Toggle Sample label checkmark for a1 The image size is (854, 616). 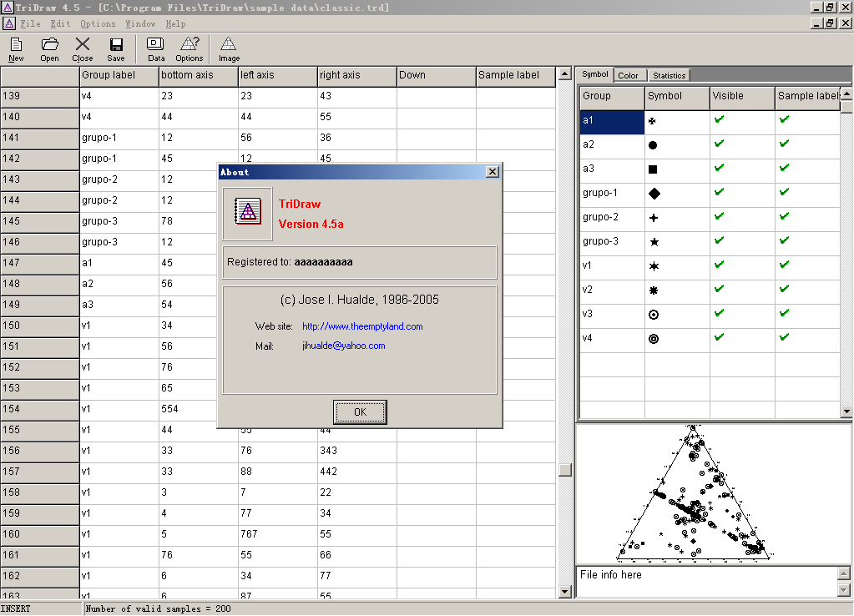point(784,119)
